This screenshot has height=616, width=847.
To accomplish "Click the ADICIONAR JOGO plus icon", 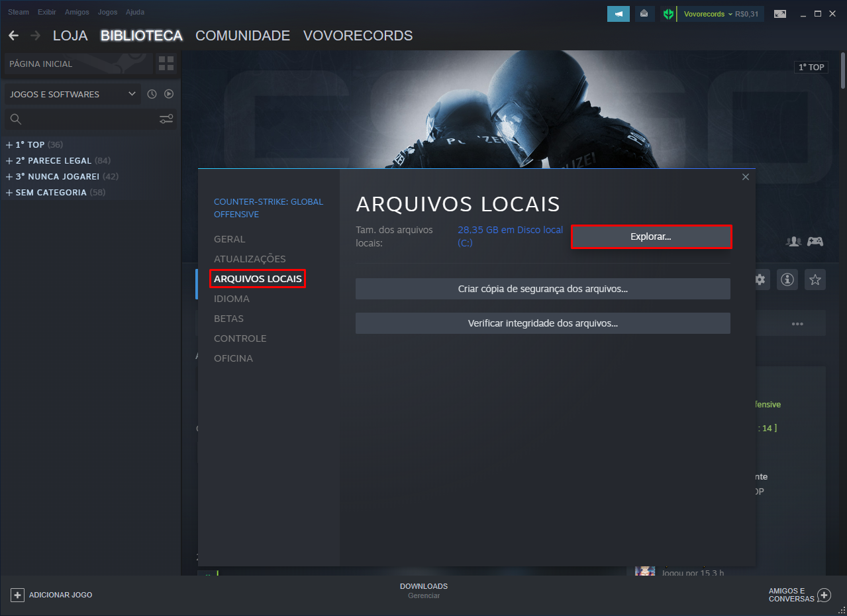I will coord(18,595).
